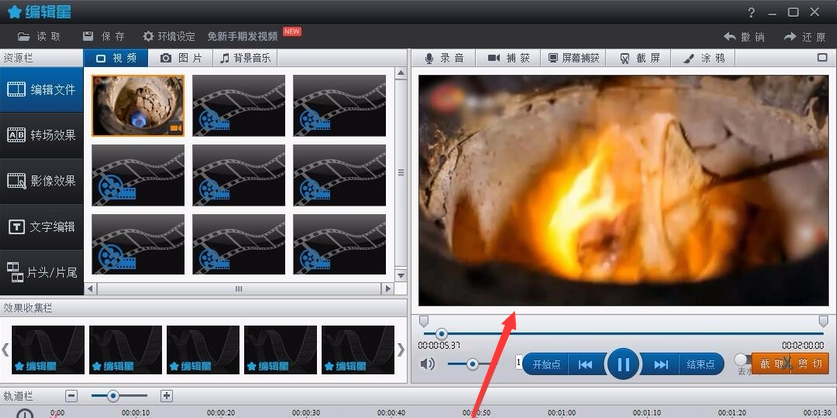Select the last empty slot in the bottom row
Viewport: 837px width, 418px height.
339,245
